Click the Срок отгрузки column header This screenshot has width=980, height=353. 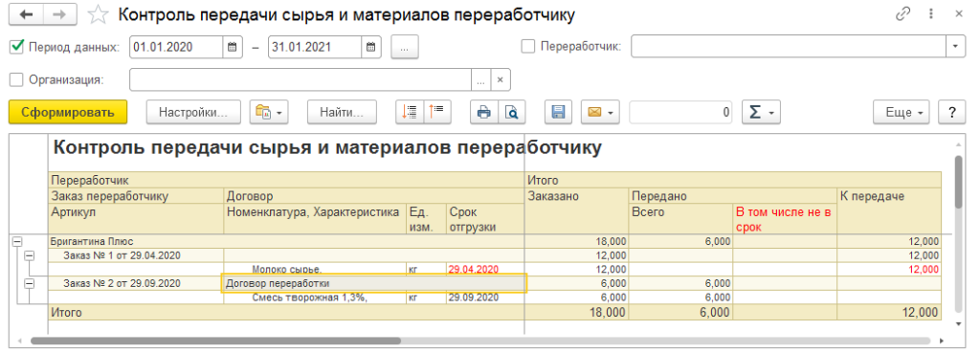tap(485, 219)
